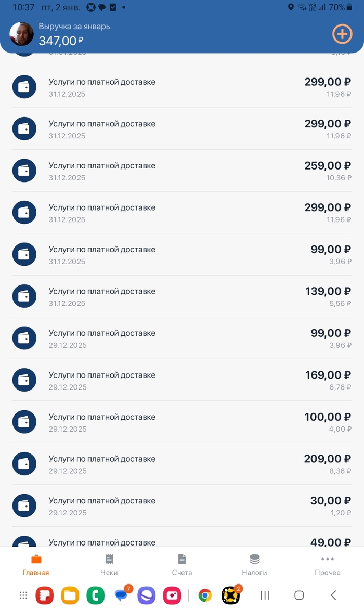This screenshot has width=364, height=610.
Task: Open the green Phone app
Action: click(95, 595)
